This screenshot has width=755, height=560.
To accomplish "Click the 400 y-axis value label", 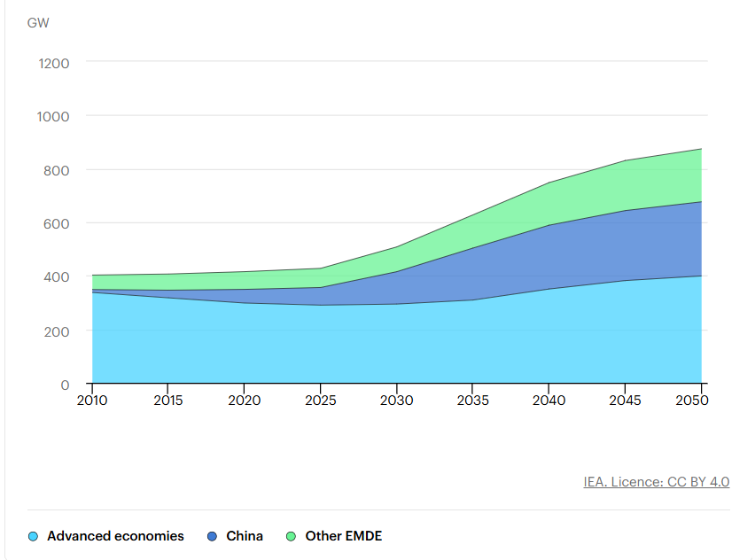I will tap(58, 277).
